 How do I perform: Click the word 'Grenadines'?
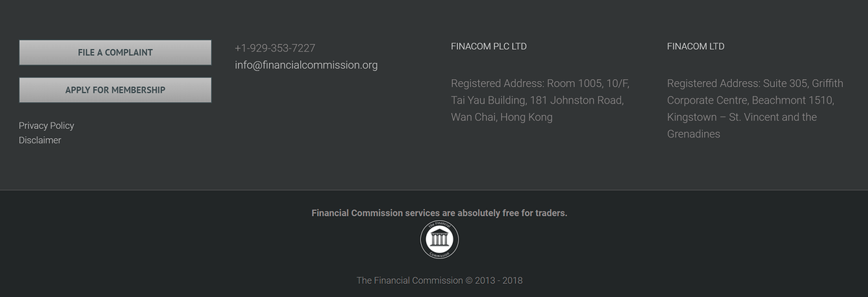pos(694,134)
